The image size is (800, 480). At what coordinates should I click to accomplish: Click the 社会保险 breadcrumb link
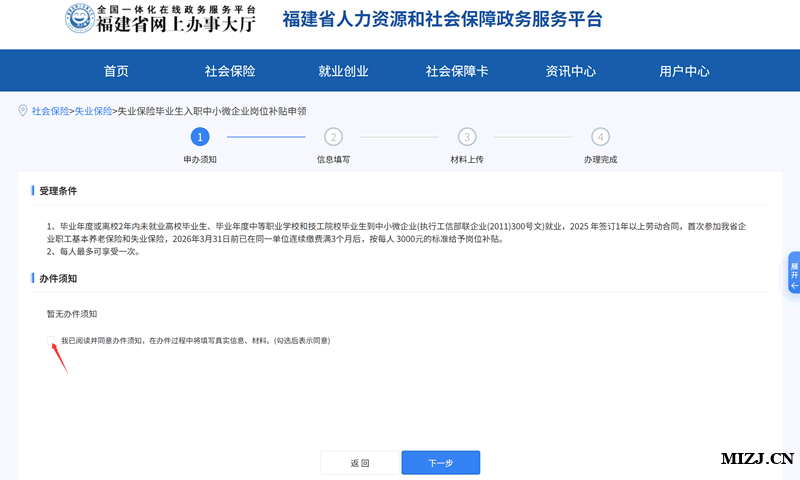[x=50, y=111]
